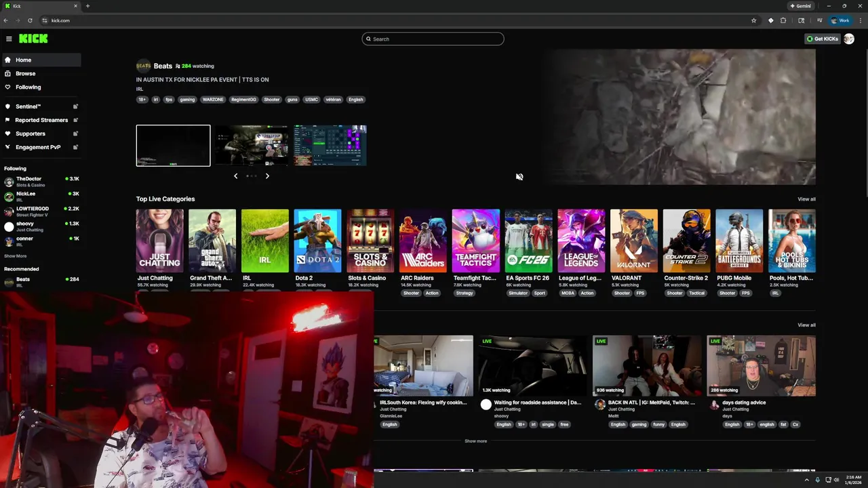Click the RegimentGG tag
Viewport: 868px width, 488px height.
coord(243,100)
